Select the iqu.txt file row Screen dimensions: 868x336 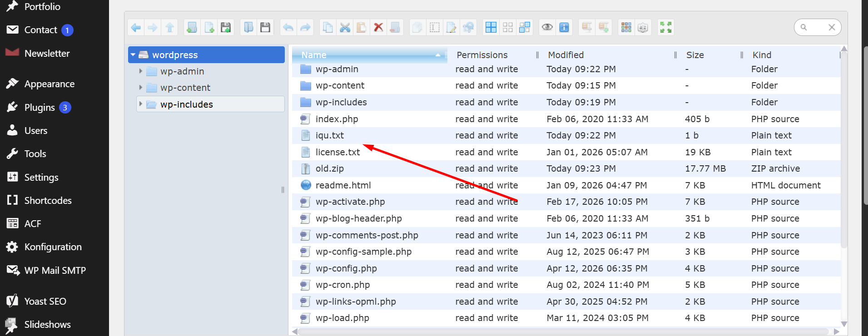tap(566, 135)
